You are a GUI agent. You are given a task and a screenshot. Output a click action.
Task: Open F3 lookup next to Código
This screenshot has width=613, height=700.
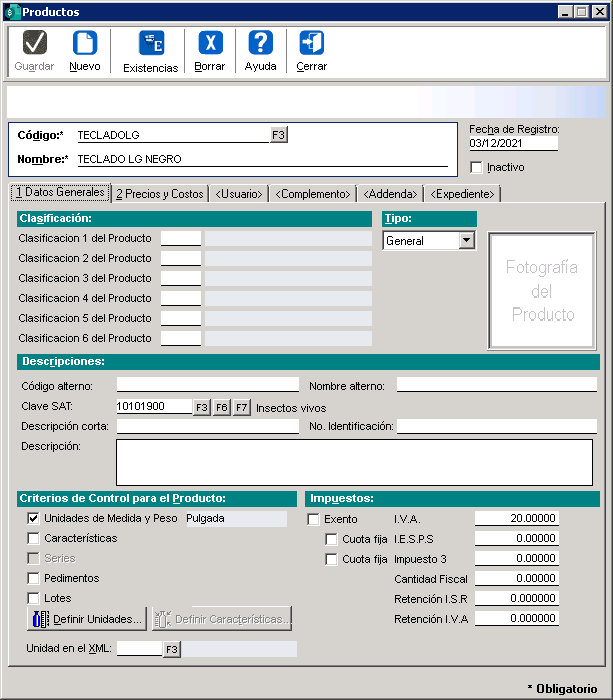tap(279, 135)
